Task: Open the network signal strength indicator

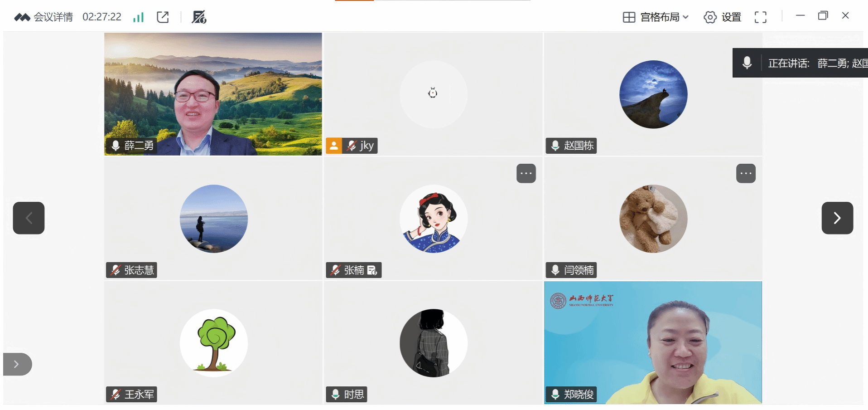Action: (138, 17)
